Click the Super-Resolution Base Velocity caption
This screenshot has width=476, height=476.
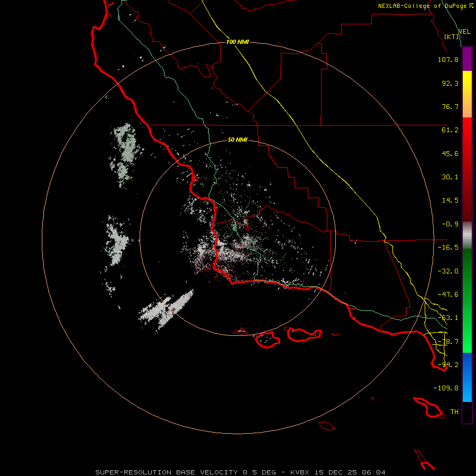[240, 472]
